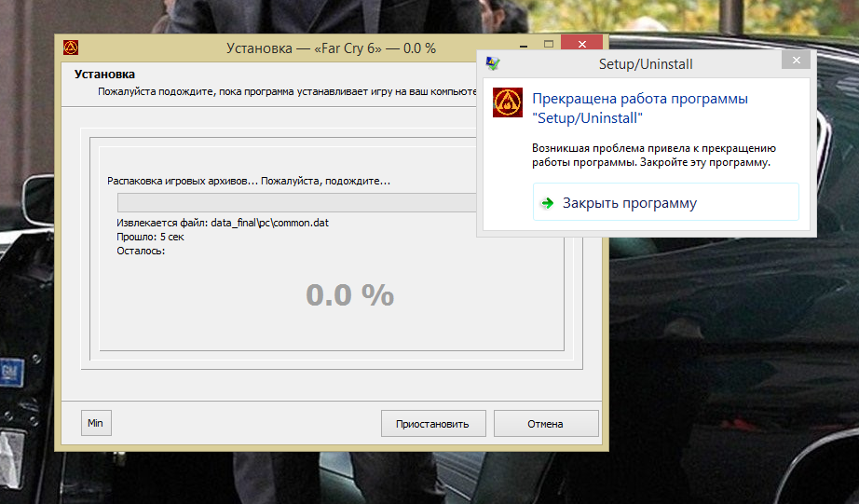Click the large 0.0 % progress label

349,294
